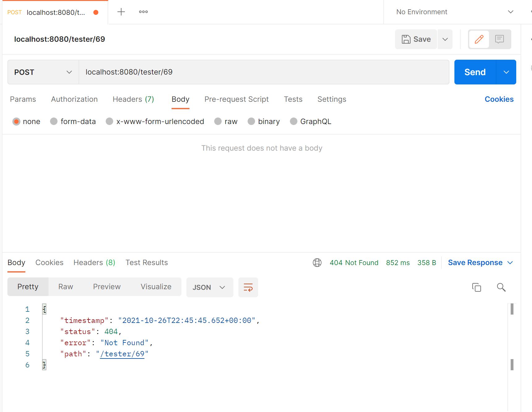Select the form-data body type

pos(73,122)
